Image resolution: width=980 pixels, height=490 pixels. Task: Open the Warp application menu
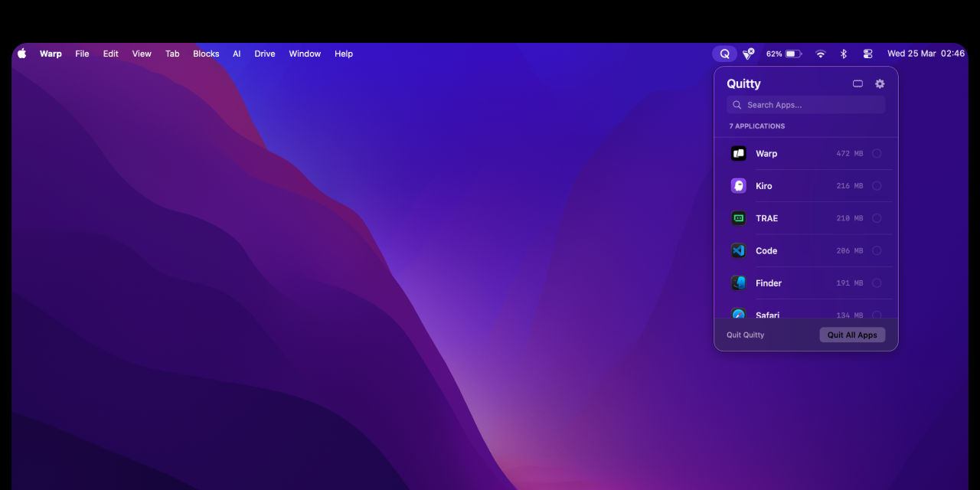point(51,54)
